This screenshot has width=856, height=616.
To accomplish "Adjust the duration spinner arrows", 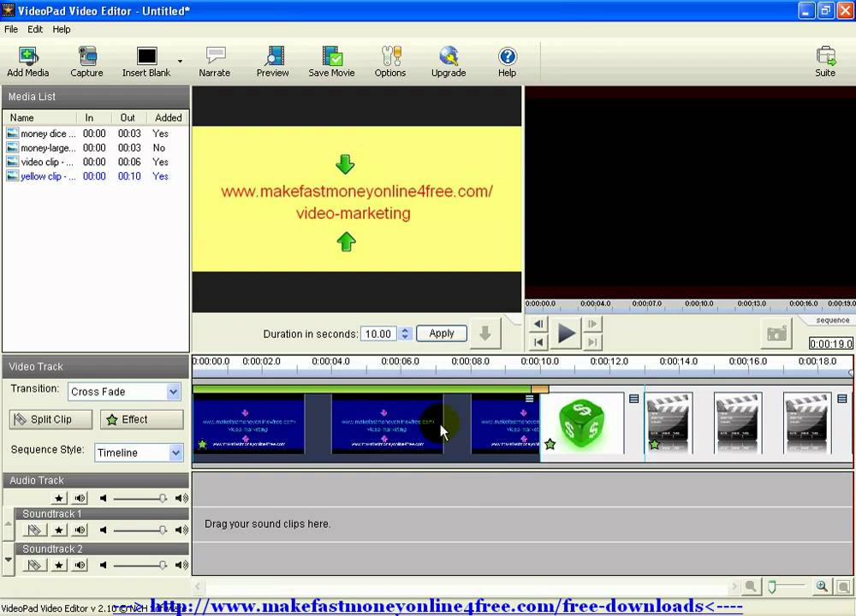I will coord(405,334).
